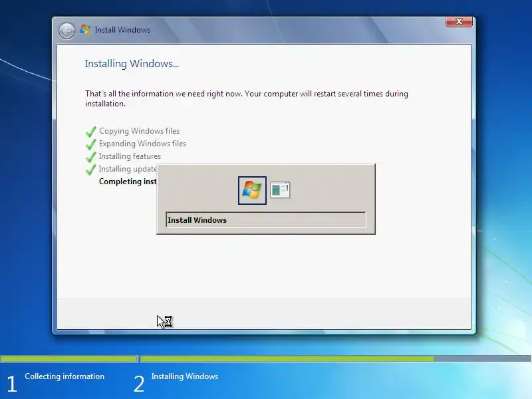Click the Collecting information stage label

pyautogui.click(x=65, y=376)
